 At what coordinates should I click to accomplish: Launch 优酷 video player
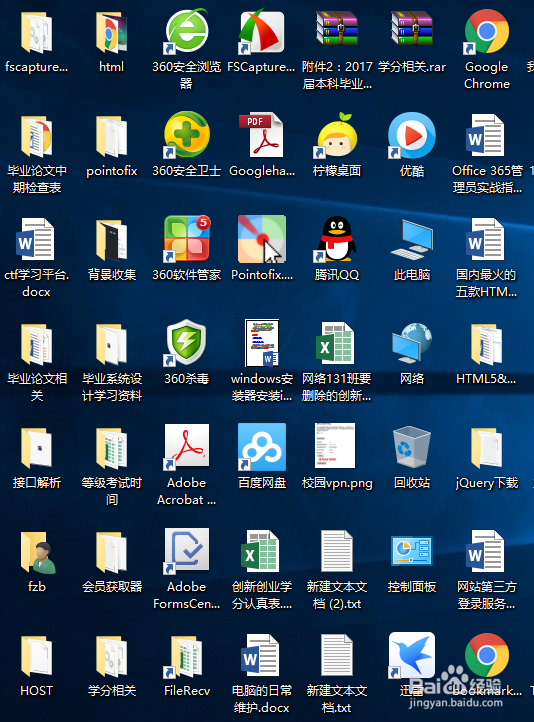(412, 135)
